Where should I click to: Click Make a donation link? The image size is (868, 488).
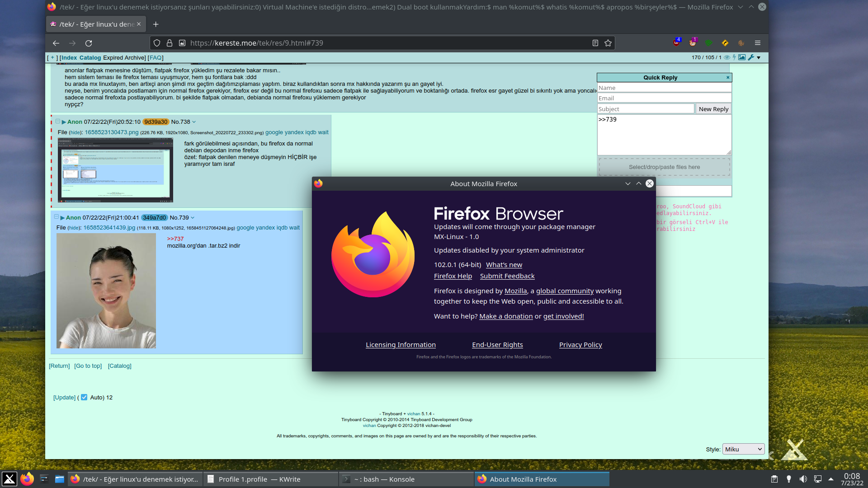coord(506,316)
